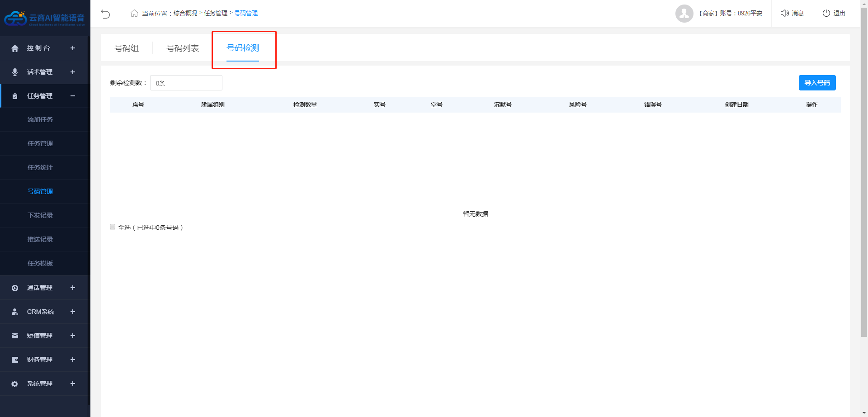Click the gear icon for 系统管理
868x417 pixels.
pyautogui.click(x=15, y=384)
